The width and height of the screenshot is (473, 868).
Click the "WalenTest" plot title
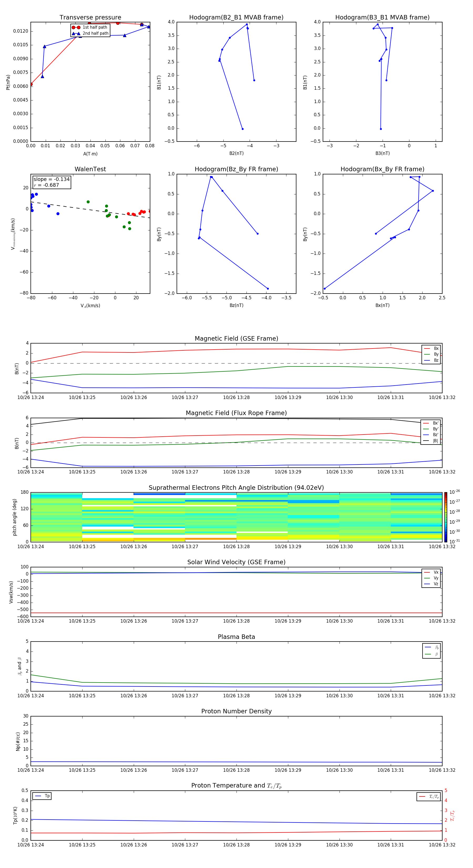(x=90, y=169)
